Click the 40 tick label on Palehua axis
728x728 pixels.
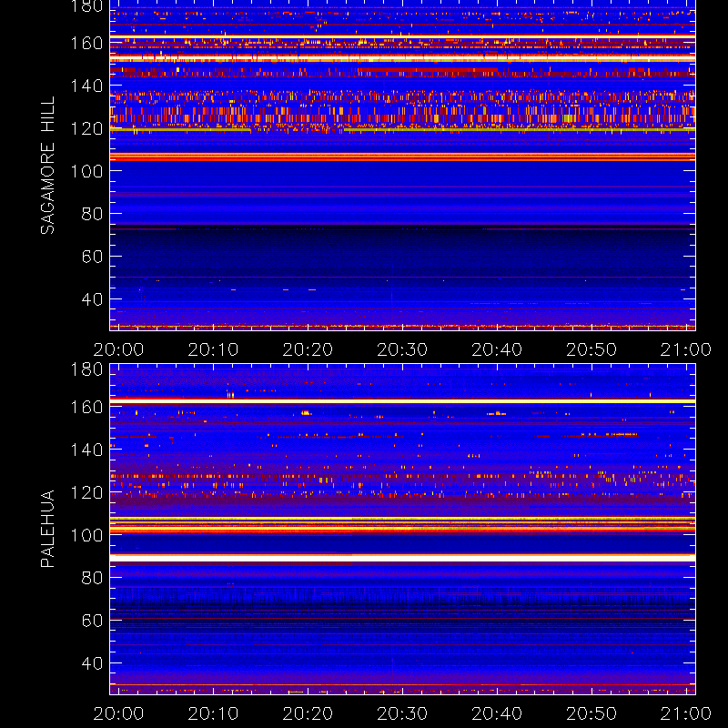[x=92, y=663]
